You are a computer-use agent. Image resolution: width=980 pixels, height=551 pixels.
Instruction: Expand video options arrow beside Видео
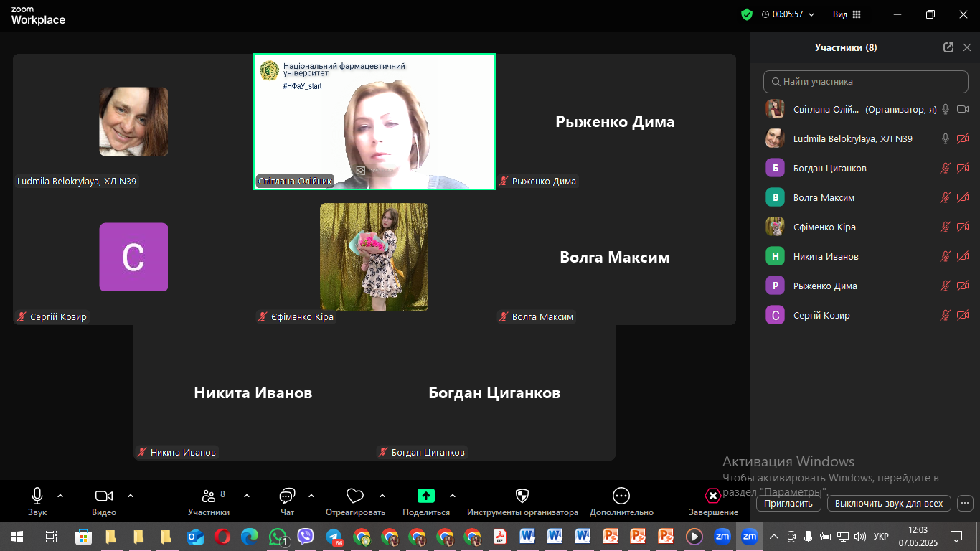(131, 496)
